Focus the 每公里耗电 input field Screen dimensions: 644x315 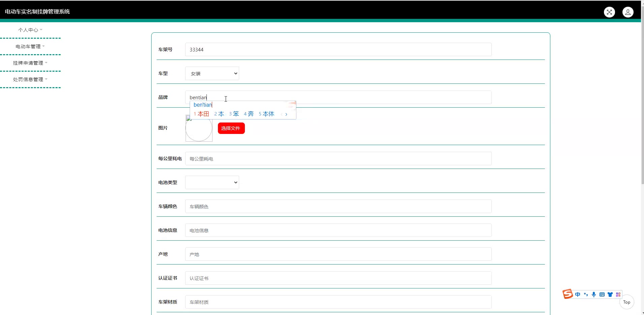click(339, 159)
